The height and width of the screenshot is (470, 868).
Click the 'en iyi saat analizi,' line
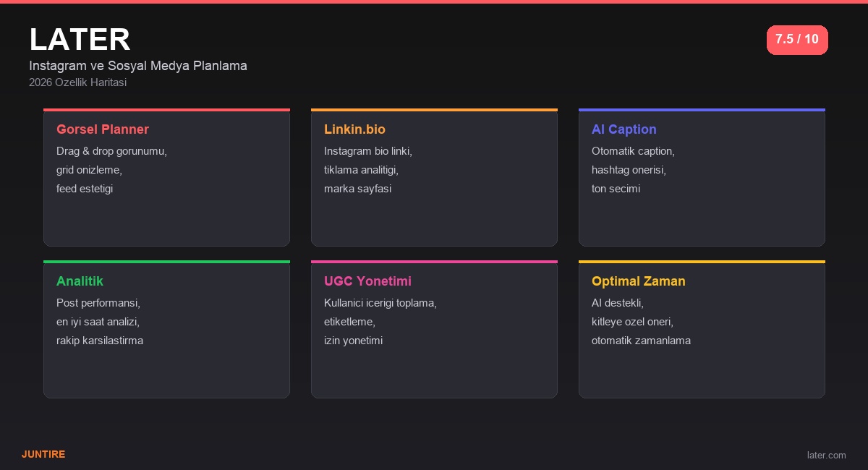pos(98,322)
